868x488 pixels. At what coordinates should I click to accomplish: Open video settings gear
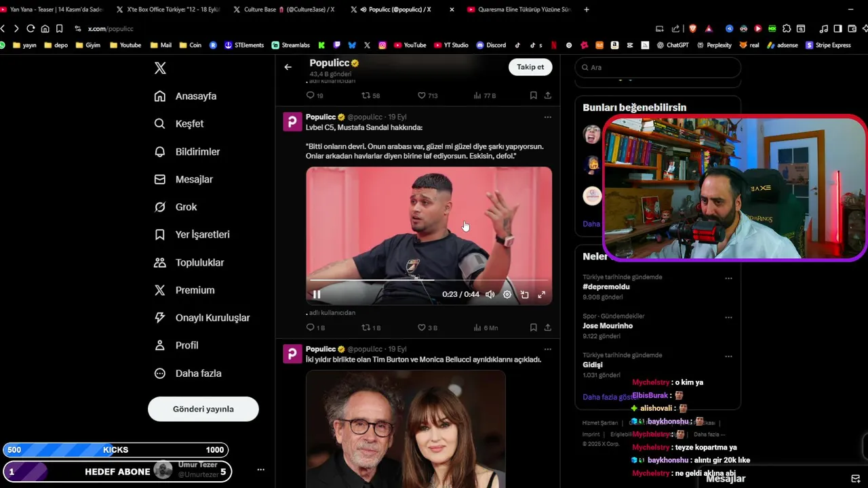(507, 294)
